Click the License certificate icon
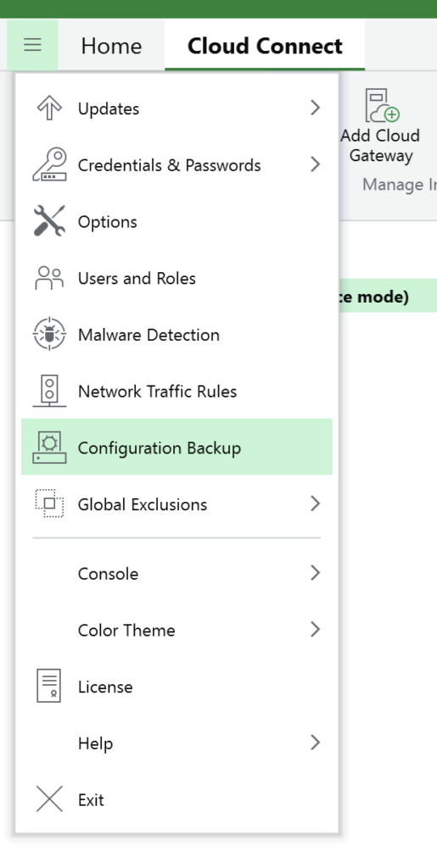The height and width of the screenshot is (868, 437). [x=49, y=686]
